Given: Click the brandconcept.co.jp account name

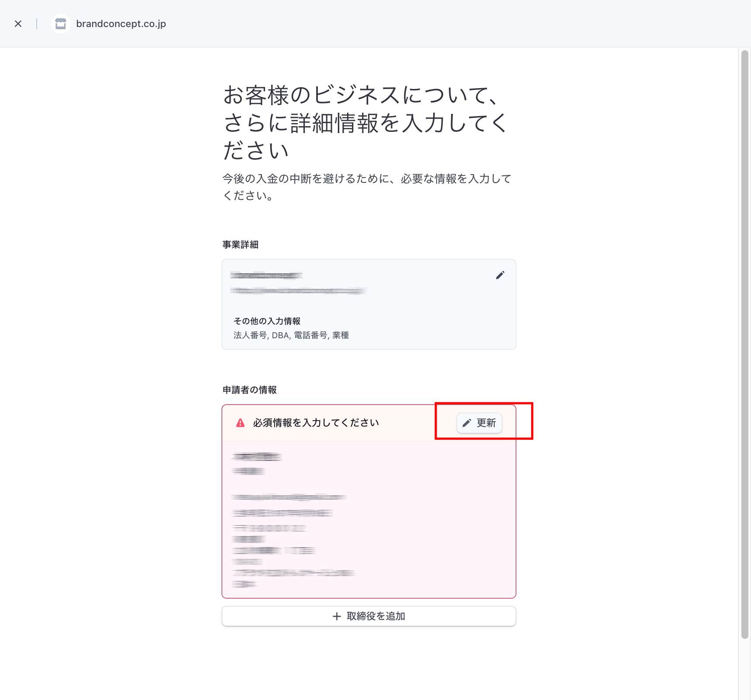Looking at the screenshot, I should pyautogui.click(x=121, y=24).
